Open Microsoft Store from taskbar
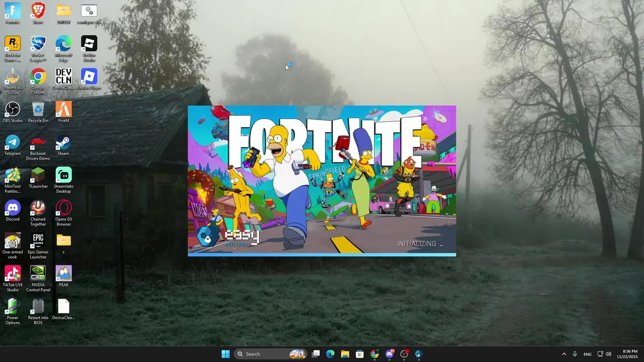This screenshot has width=644, height=362. [x=360, y=354]
